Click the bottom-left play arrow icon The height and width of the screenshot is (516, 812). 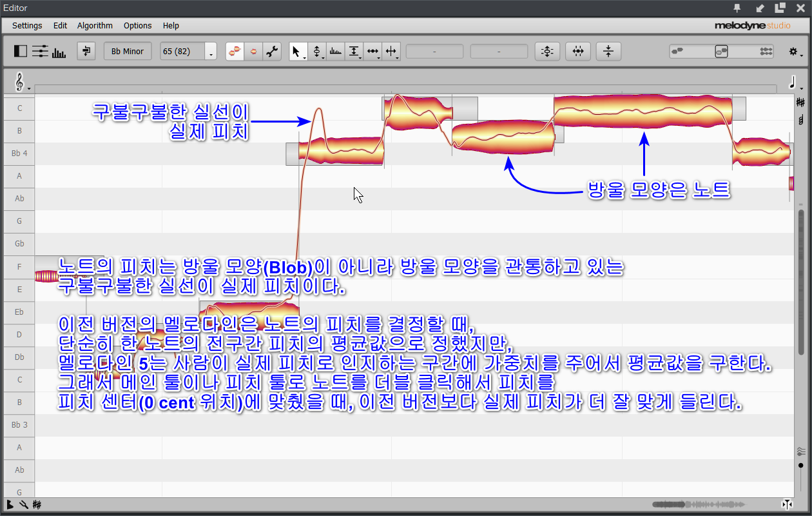[x=10, y=504]
